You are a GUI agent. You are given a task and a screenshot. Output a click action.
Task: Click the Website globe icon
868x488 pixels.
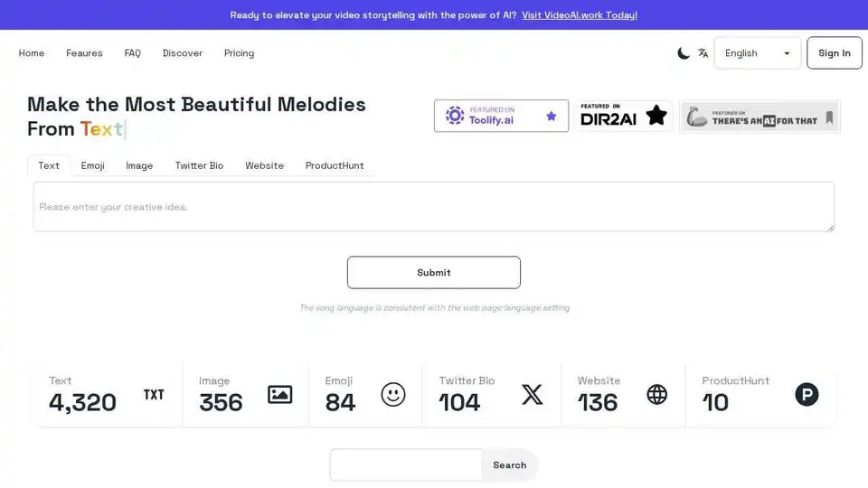click(x=657, y=395)
